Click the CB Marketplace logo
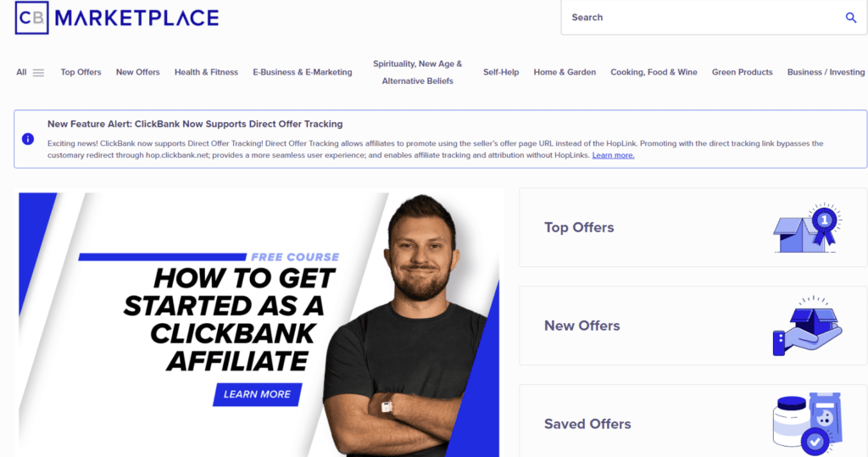The height and width of the screenshot is (457, 868). click(x=117, y=18)
